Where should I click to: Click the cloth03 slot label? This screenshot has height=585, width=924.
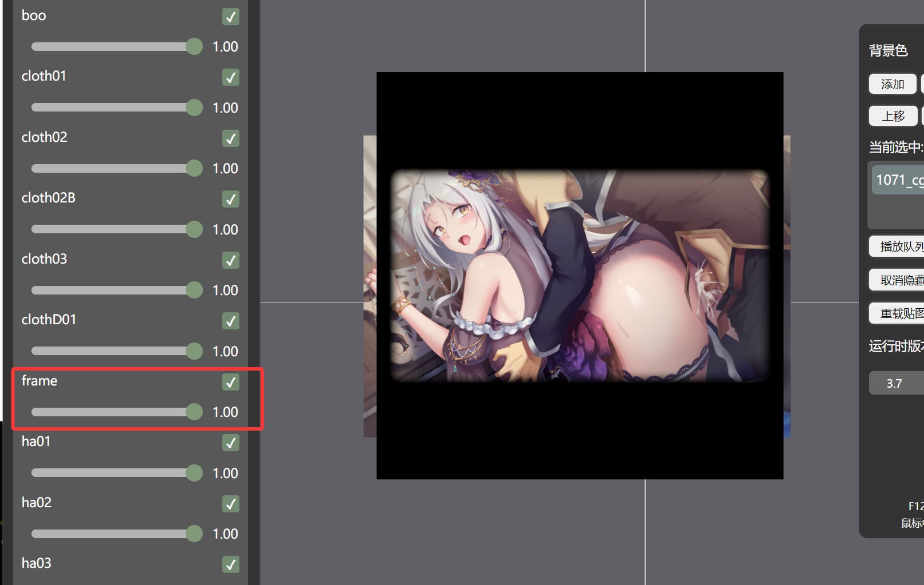point(44,259)
